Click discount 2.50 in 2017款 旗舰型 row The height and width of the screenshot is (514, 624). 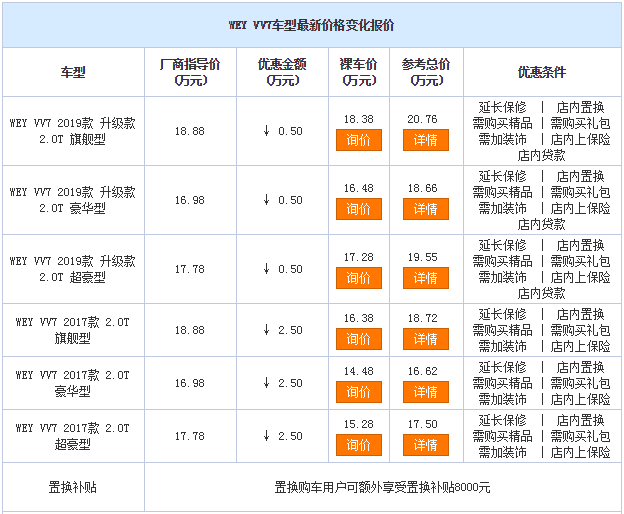283,330
